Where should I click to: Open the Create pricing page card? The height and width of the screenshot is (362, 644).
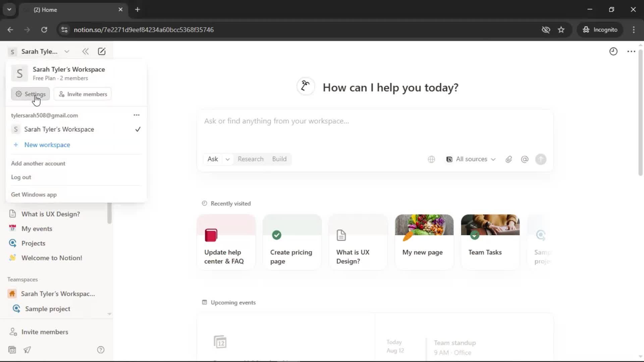pyautogui.click(x=292, y=242)
